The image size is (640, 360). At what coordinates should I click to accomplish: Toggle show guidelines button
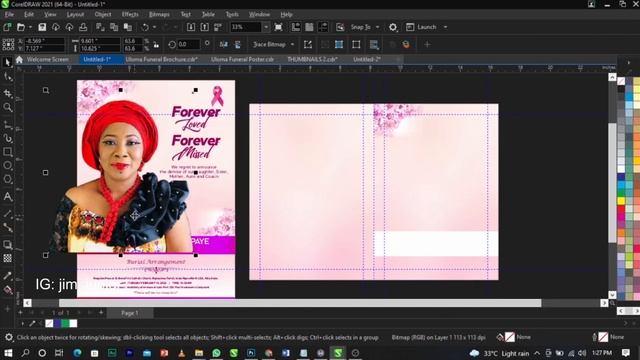(x=323, y=27)
